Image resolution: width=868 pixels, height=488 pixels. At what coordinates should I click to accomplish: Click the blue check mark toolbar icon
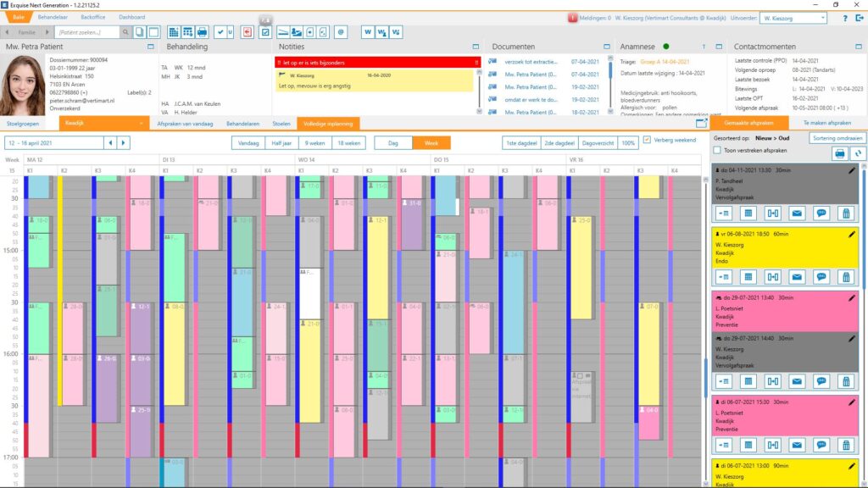[220, 32]
